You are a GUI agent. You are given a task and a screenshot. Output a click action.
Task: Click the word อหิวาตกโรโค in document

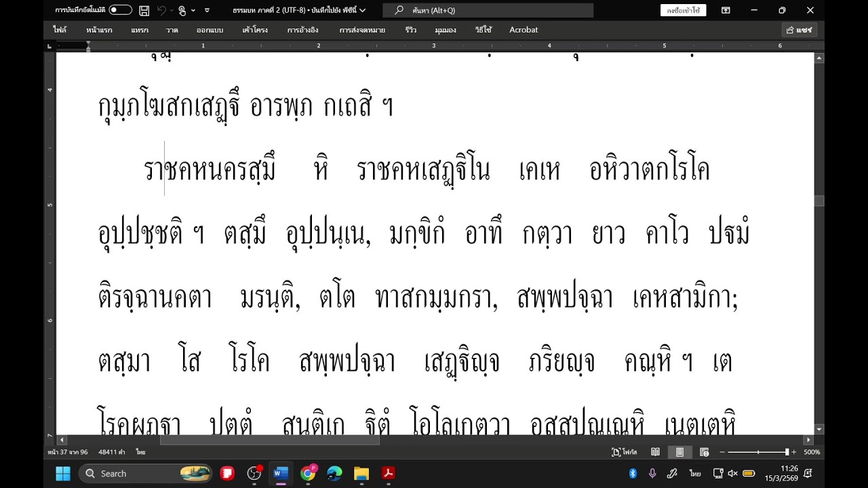point(650,169)
